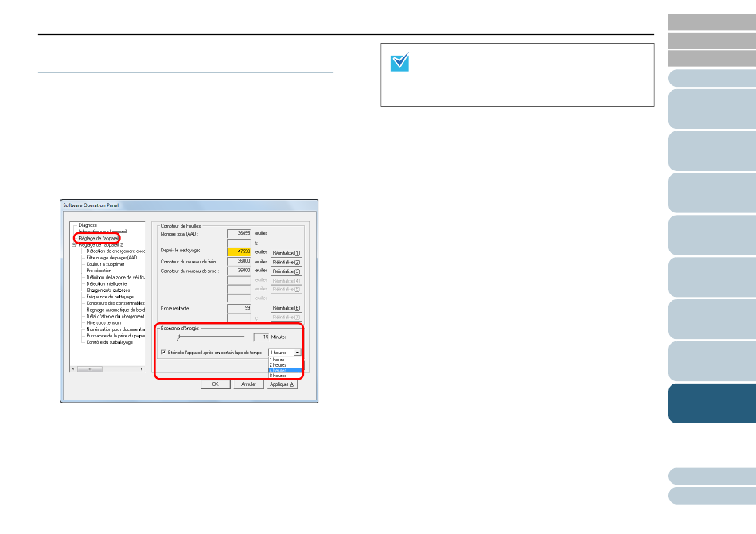Click Réinitialiser(1) button
This screenshot has height=534, width=756.
click(286, 253)
